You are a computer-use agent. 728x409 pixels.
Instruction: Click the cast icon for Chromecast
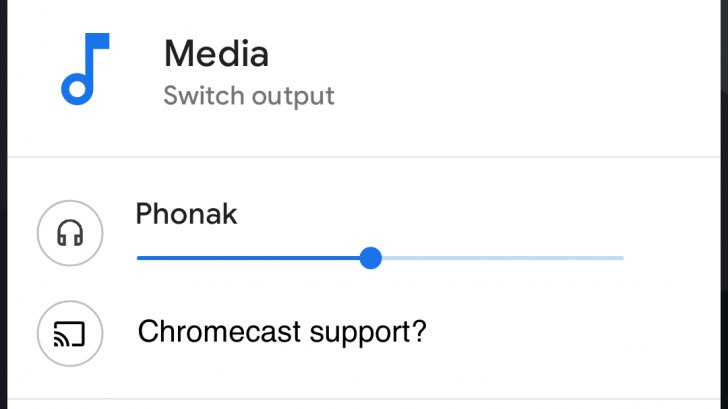click(70, 333)
